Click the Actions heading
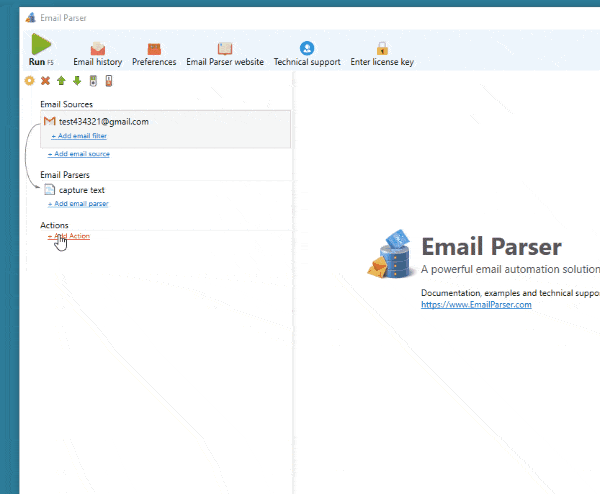Image resolution: width=600 pixels, height=494 pixels. pos(54,225)
